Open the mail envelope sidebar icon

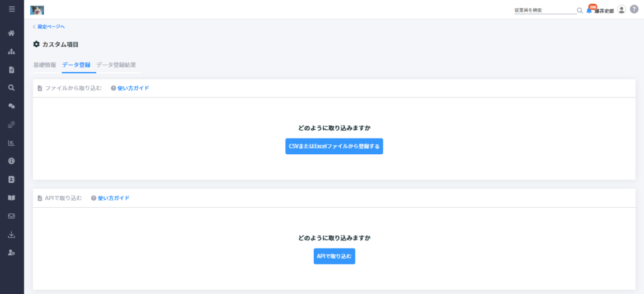[11, 216]
